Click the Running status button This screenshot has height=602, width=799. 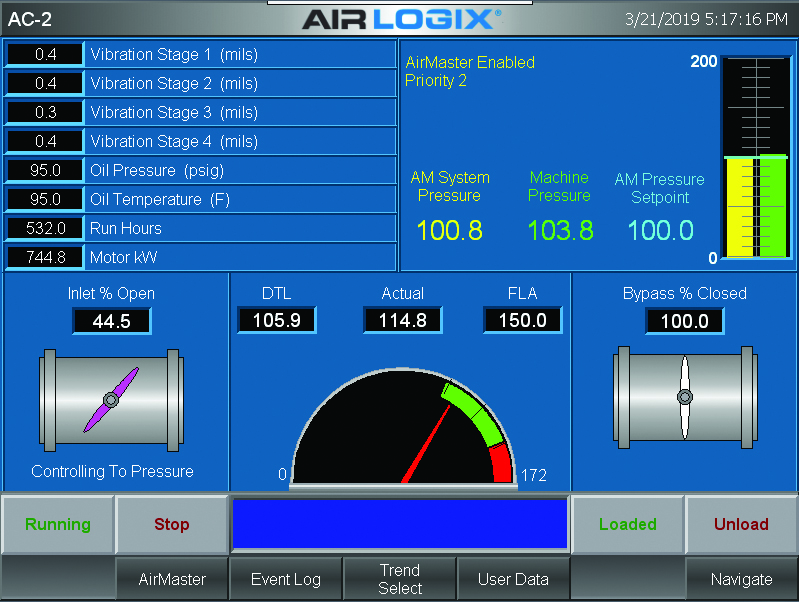[58, 524]
